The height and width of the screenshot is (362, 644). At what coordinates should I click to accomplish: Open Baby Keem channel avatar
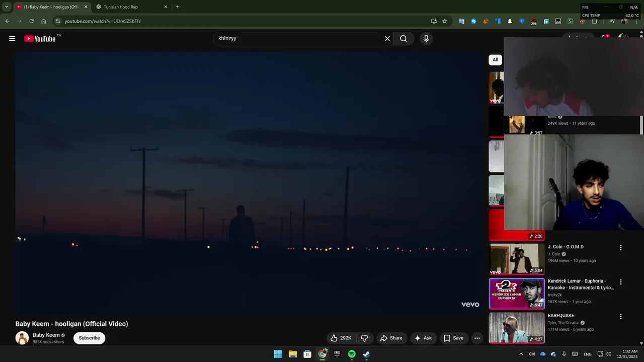[x=22, y=338]
